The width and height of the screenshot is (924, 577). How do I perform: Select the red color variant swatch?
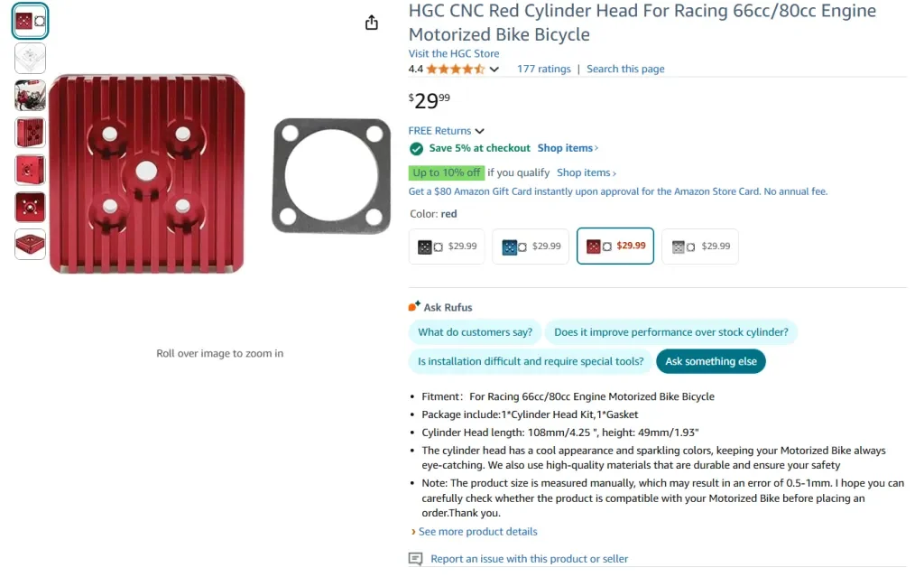[x=615, y=247]
